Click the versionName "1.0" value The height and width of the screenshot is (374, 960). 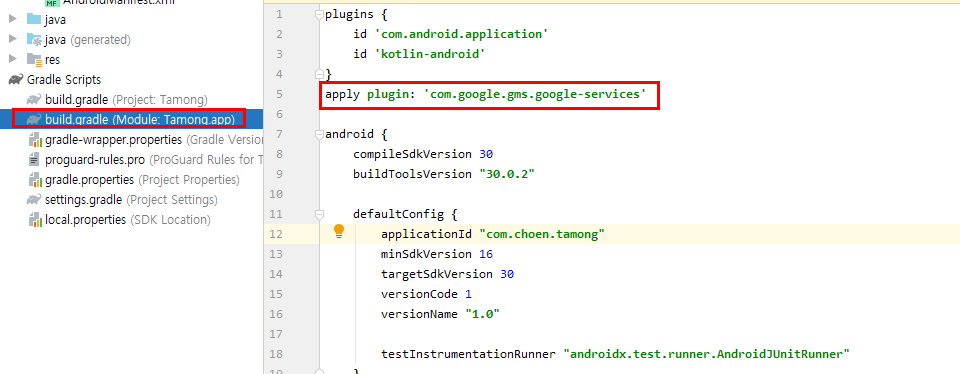tap(482, 314)
